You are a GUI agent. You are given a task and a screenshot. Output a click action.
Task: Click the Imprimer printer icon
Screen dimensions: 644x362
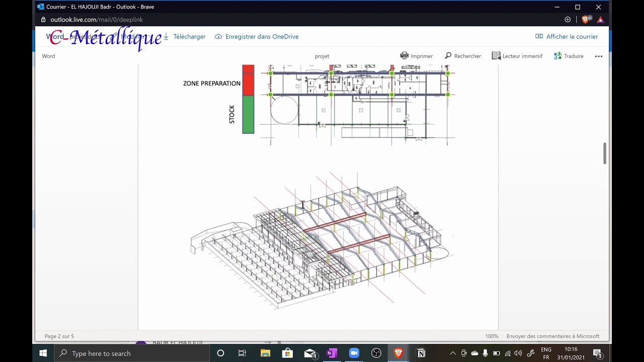[405, 56]
